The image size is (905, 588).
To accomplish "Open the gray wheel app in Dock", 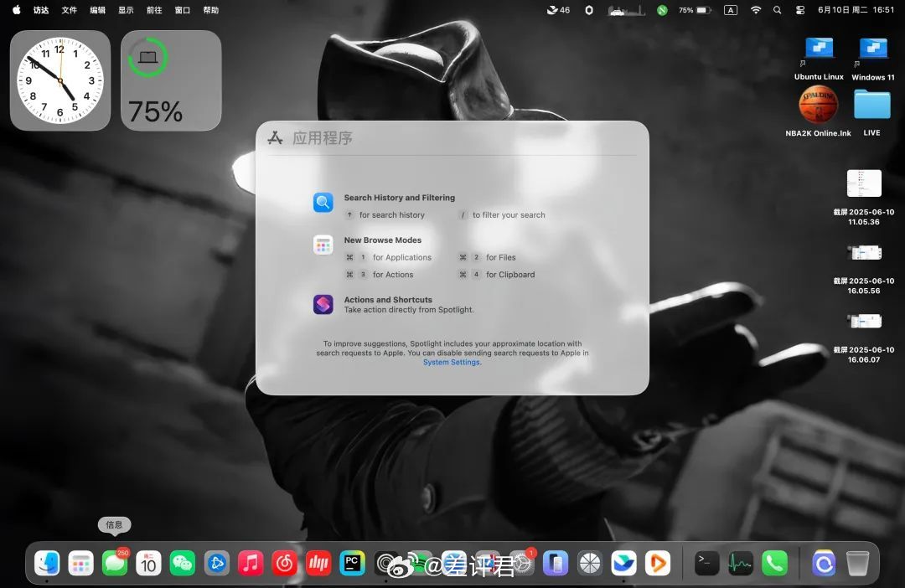I will (590, 563).
